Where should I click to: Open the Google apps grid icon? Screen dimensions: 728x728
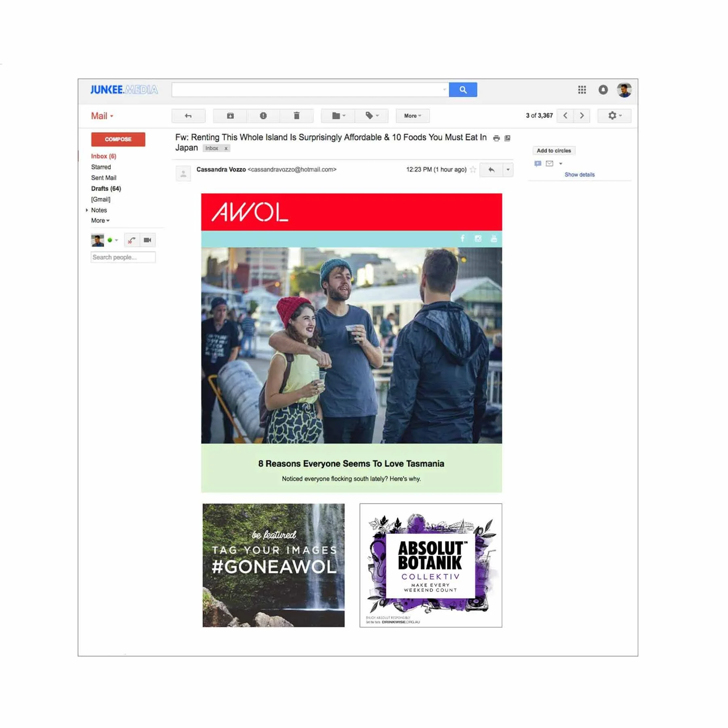coord(582,90)
